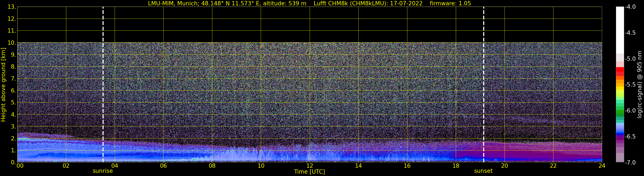
Task: Click the height axis tick label "12."
Action: [x=12, y=19]
